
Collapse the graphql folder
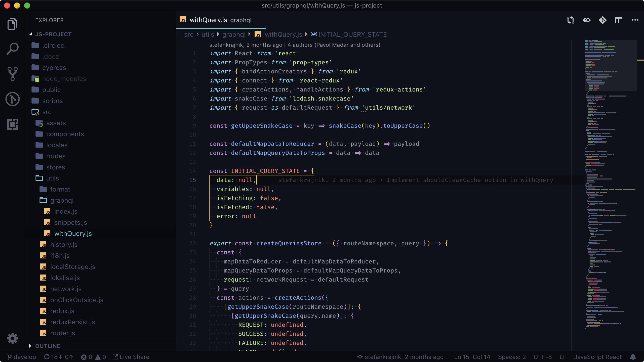(x=101, y=200)
